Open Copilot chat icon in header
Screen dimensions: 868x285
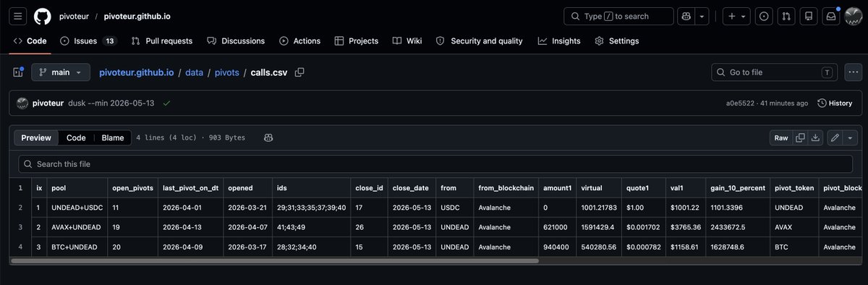(686, 16)
